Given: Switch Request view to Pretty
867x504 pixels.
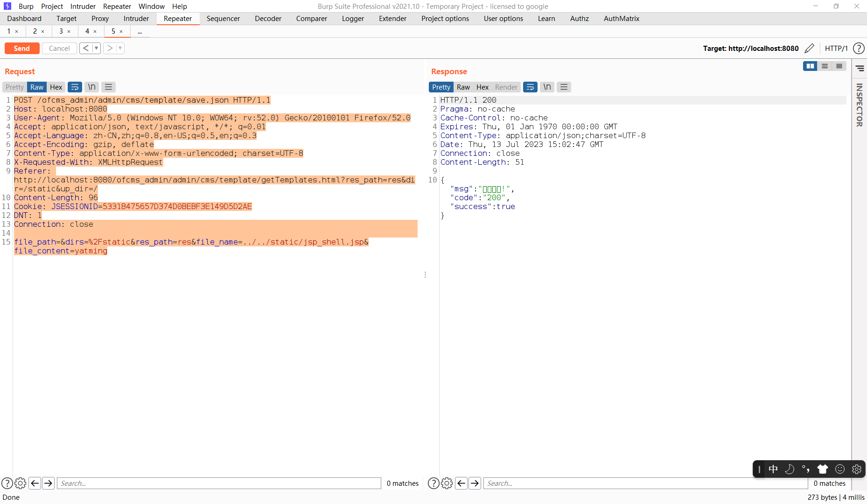Looking at the screenshot, I should click(x=14, y=87).
